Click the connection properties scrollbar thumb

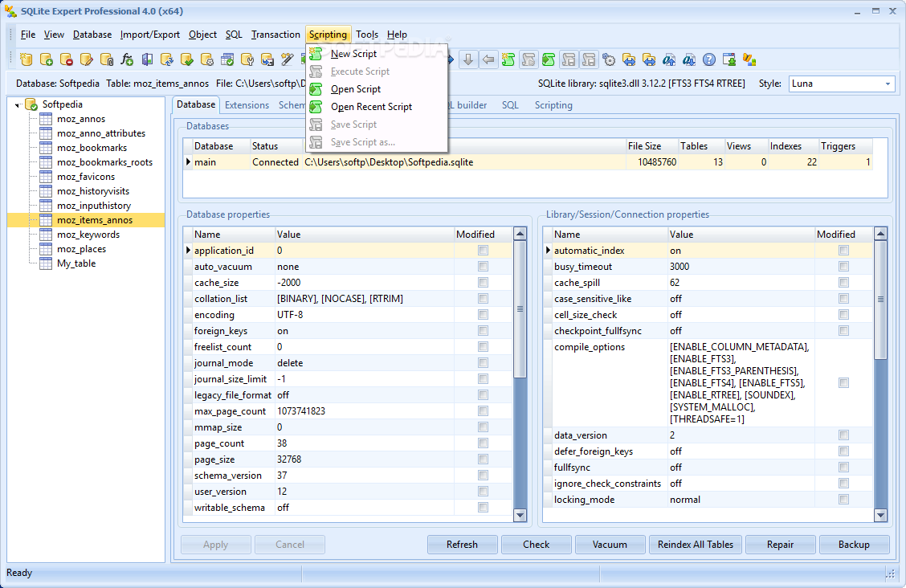pyautogui.click(x=880, y=299)
